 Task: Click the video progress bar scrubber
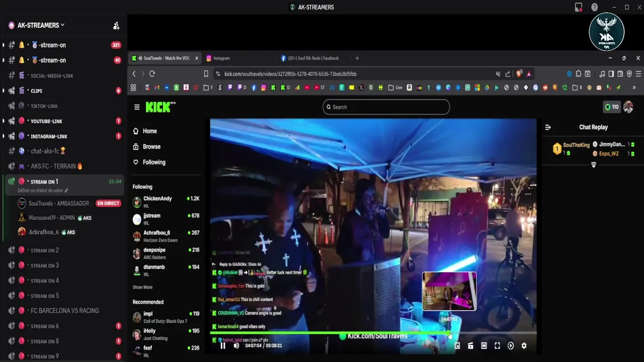448,333
